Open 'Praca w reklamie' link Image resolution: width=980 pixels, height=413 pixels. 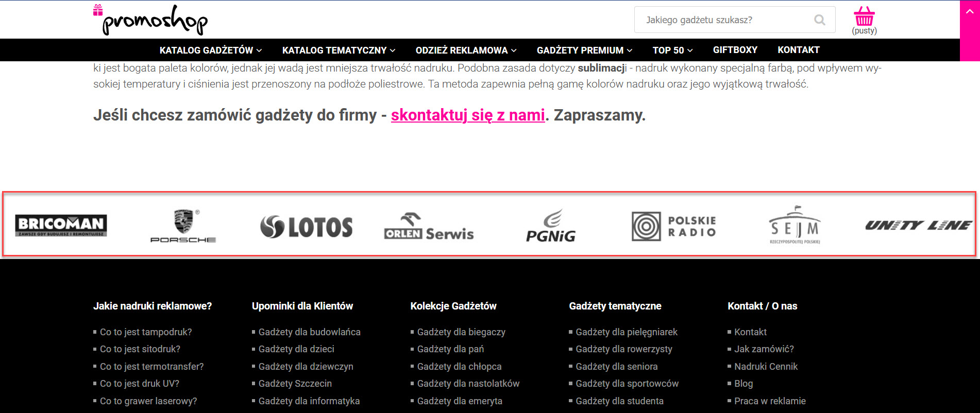tap(770, 401)
